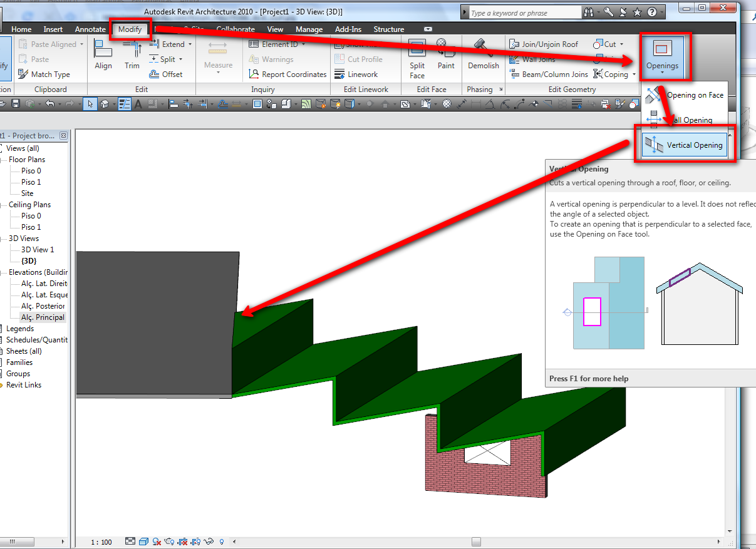Image resolution: width=756 pixels, height=549 pixels.
Task: Click the Linework tool
Action: 356,74
